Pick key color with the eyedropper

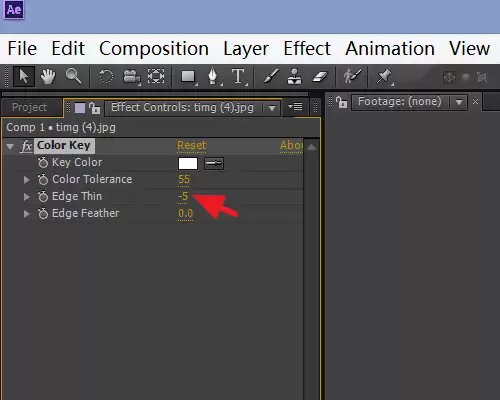click(x=214, y=163)
